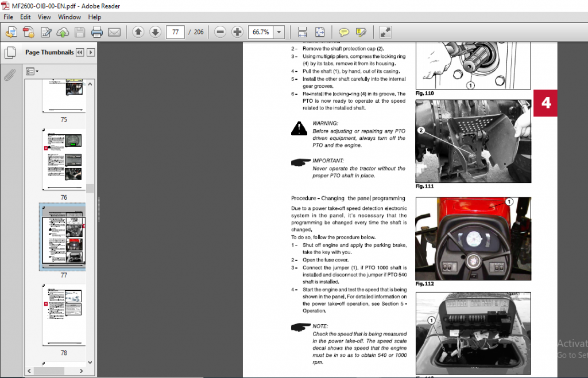
Task: Toggle the Page Thumbnails panel icon
Action: pyautogui.click(x=10, y=52)
